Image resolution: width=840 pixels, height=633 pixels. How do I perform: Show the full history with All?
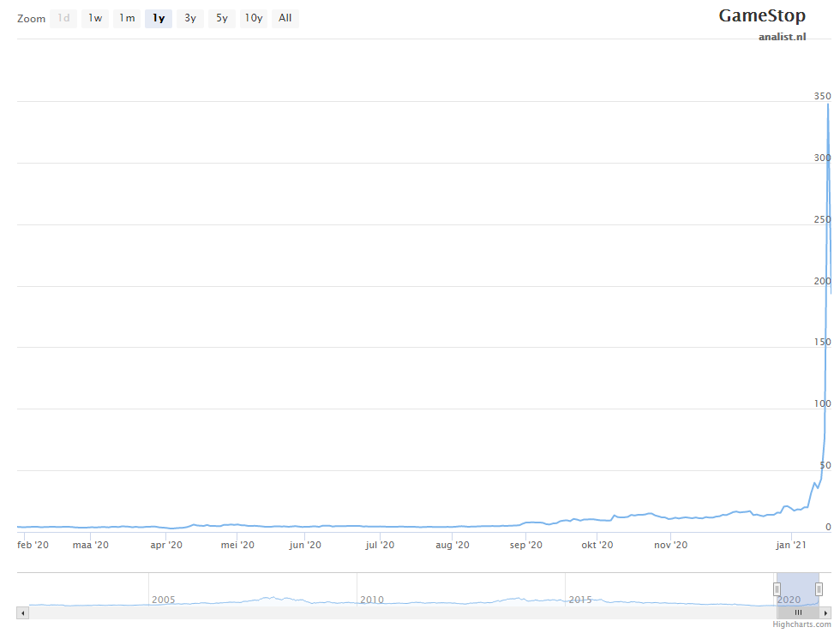pos(285,18)
